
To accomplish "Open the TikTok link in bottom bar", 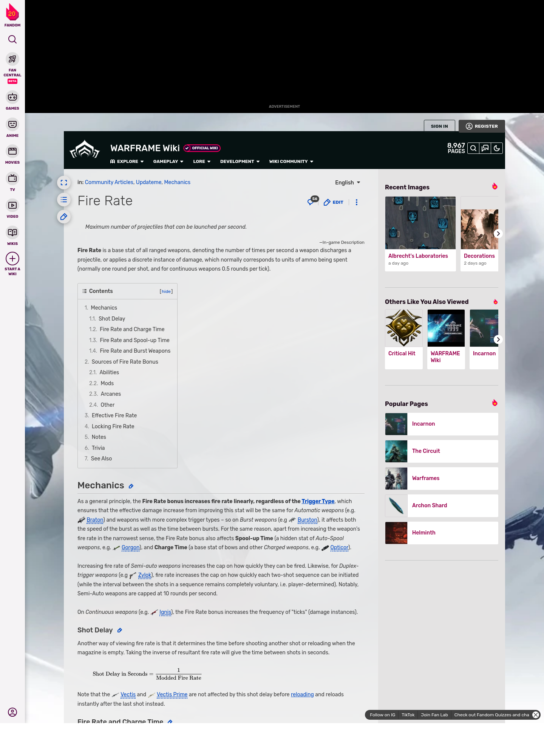I will 408,715.
